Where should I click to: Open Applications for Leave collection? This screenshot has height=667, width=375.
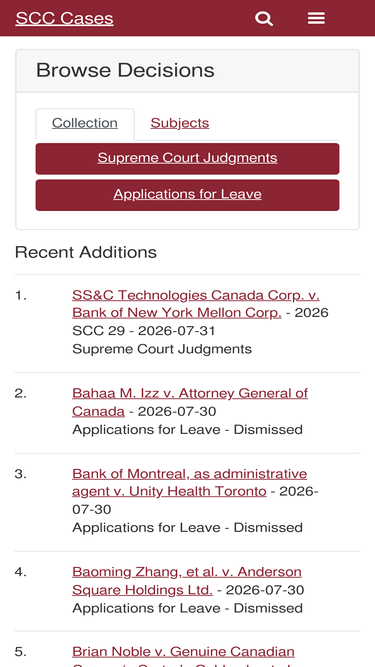coord(188,195)
